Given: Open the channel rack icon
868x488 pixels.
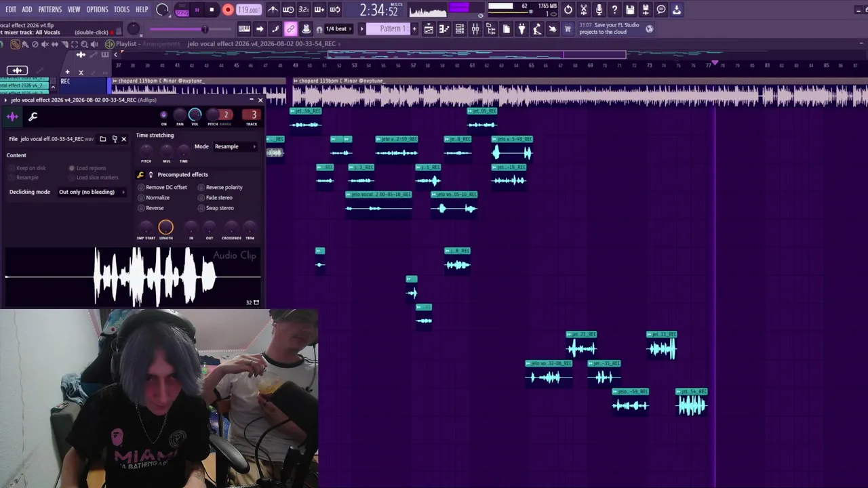Looking at the screenshot, I should (x=460, y=29).
